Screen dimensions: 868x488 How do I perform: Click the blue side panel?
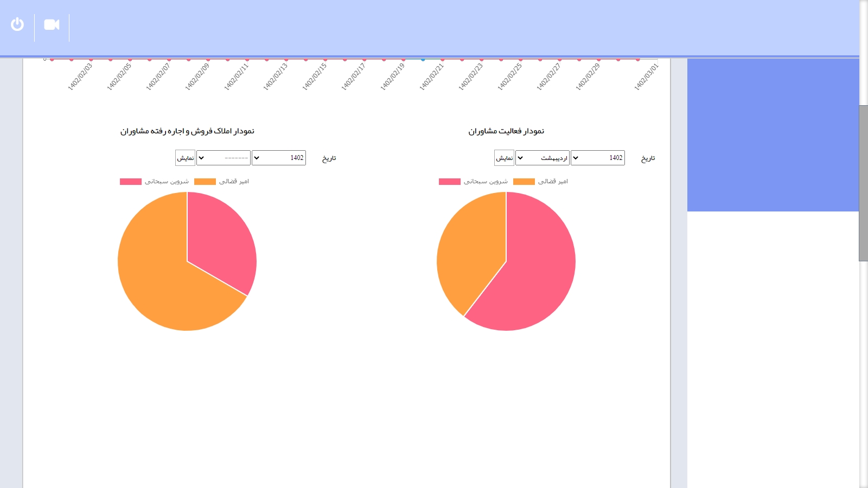[773, 135]
